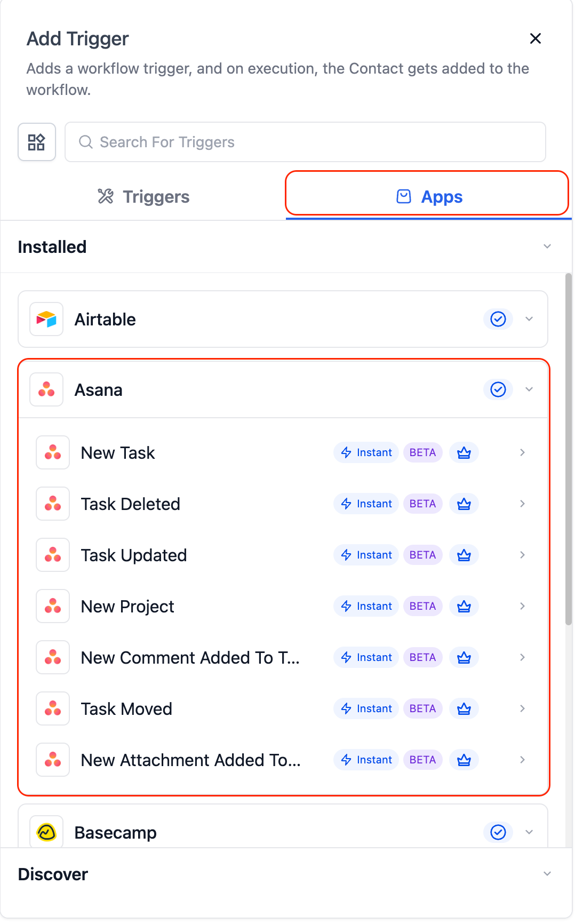Choose the Task Updated trigger
This screenshot has width=575, height=924.
pos(134,555)
